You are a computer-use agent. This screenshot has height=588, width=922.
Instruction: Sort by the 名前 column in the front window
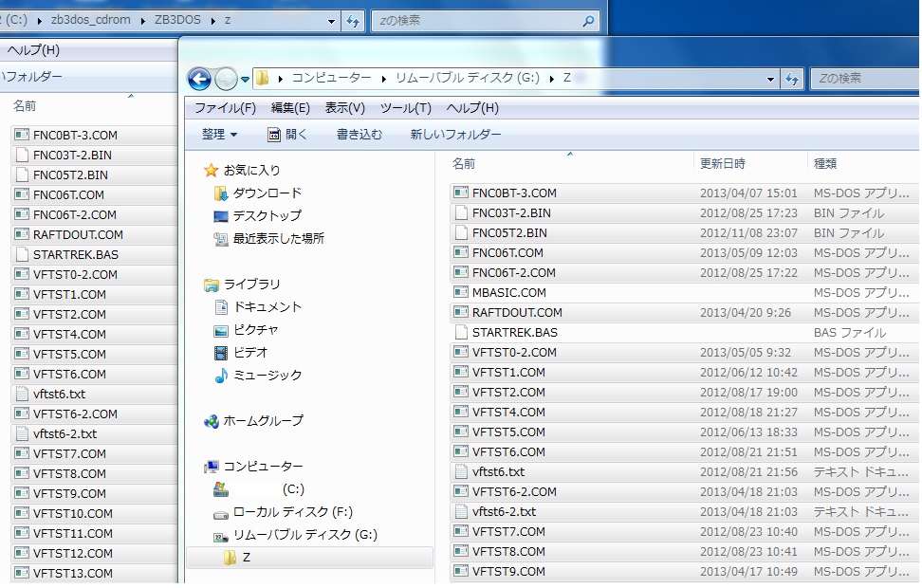point(463,164)
